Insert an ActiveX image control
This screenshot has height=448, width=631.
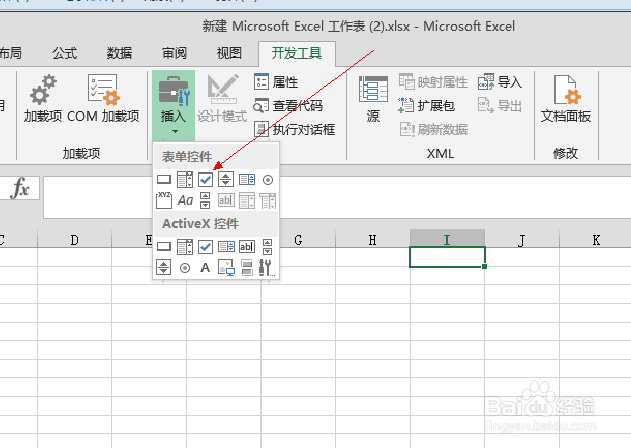pyautogui.click(x=226, y=268)
